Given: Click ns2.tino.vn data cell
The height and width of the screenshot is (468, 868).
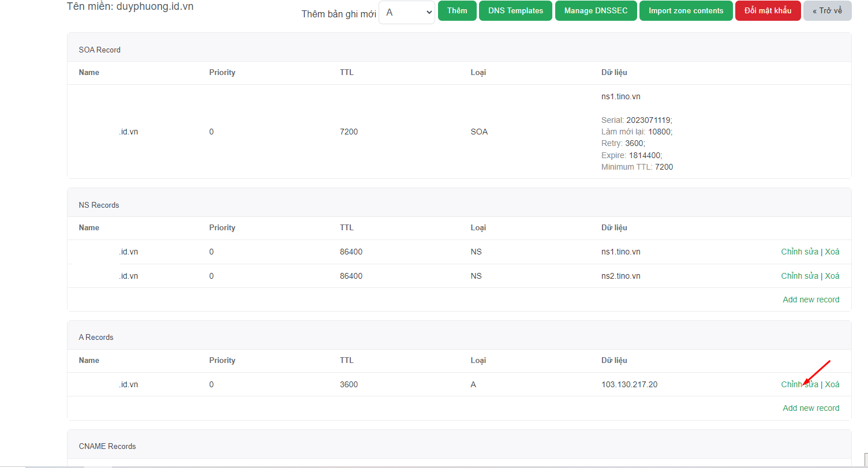Looking at the screenshot, I should 620,276.
